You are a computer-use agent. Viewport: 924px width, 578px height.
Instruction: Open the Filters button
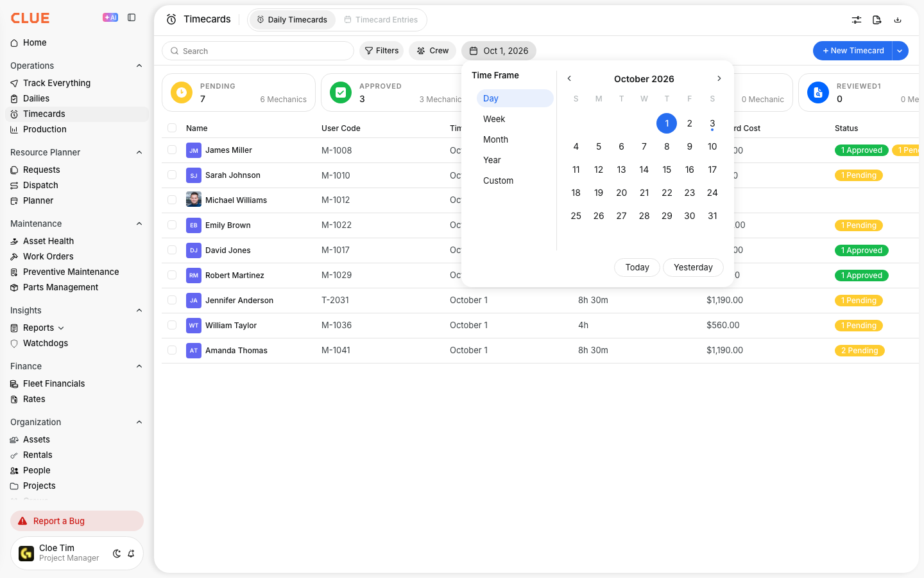pyautogui.click(x=381, y=51)
